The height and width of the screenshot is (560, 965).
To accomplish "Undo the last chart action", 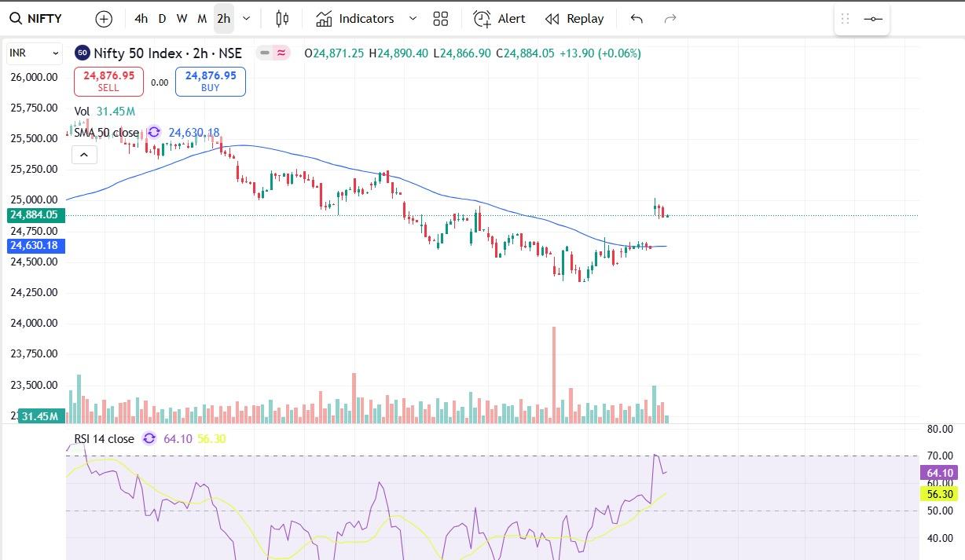I will pos(637,18).
